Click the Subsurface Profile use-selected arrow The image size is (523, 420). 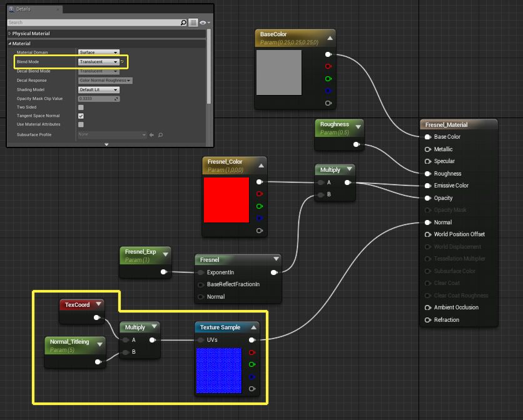tap(152, 135)
